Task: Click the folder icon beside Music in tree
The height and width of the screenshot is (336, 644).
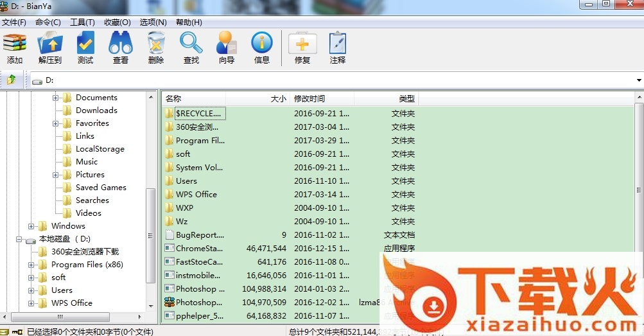Action: click(x=67, y=162)
